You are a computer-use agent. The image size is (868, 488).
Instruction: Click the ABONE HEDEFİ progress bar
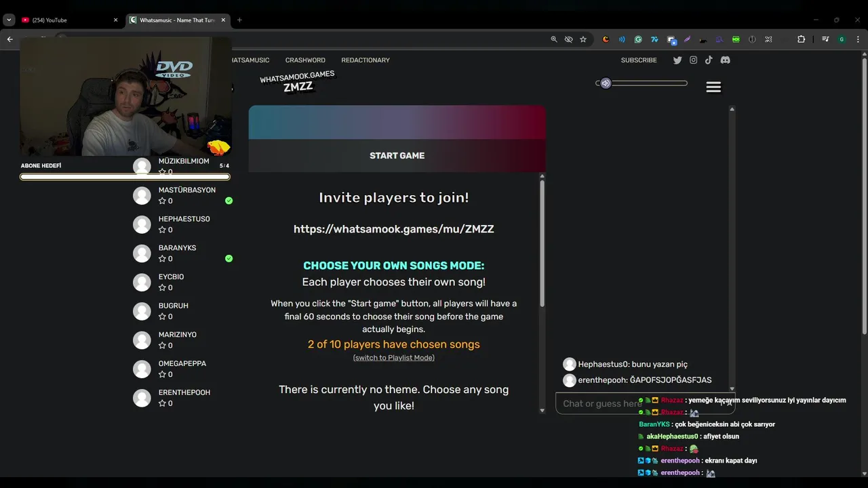[125, 177]
